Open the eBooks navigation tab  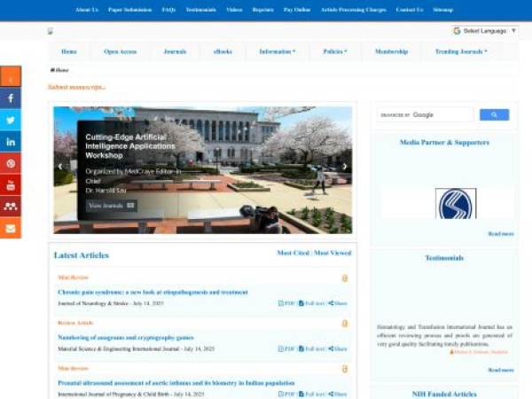[x=223, y=51]
